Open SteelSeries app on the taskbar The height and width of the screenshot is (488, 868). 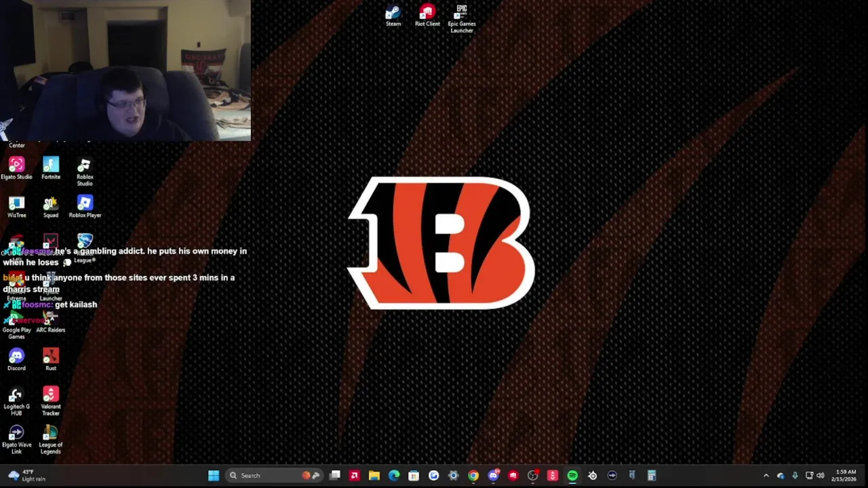point(592,476)
